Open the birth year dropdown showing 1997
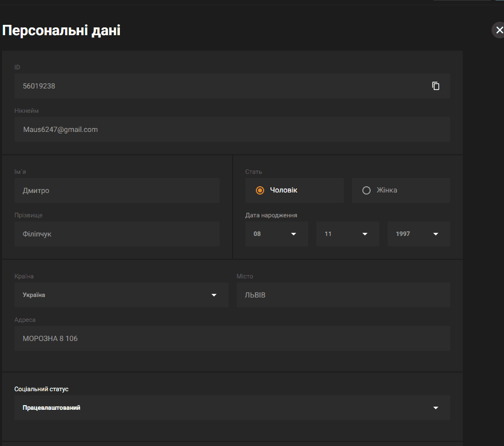504x446 pixels. (x=419, y=234)
